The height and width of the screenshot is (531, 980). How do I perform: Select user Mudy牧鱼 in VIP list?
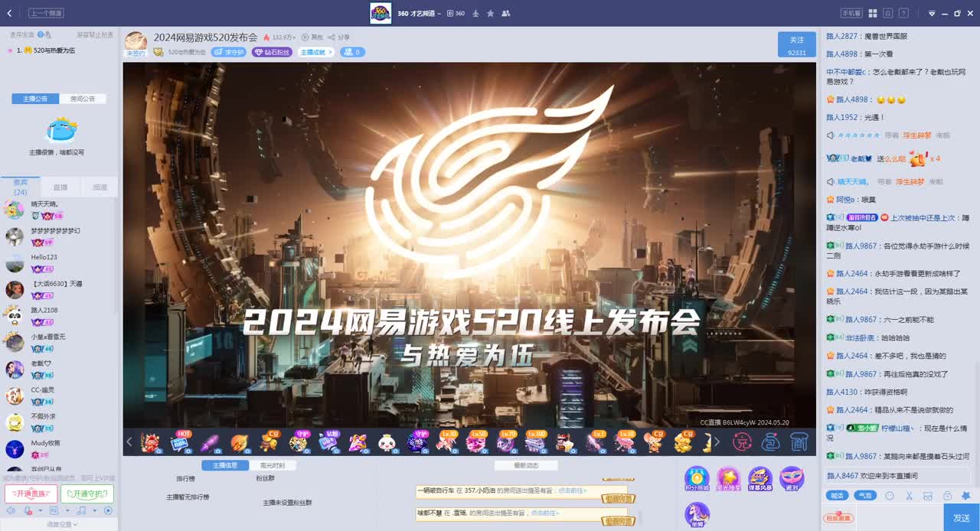pos(57,448)
